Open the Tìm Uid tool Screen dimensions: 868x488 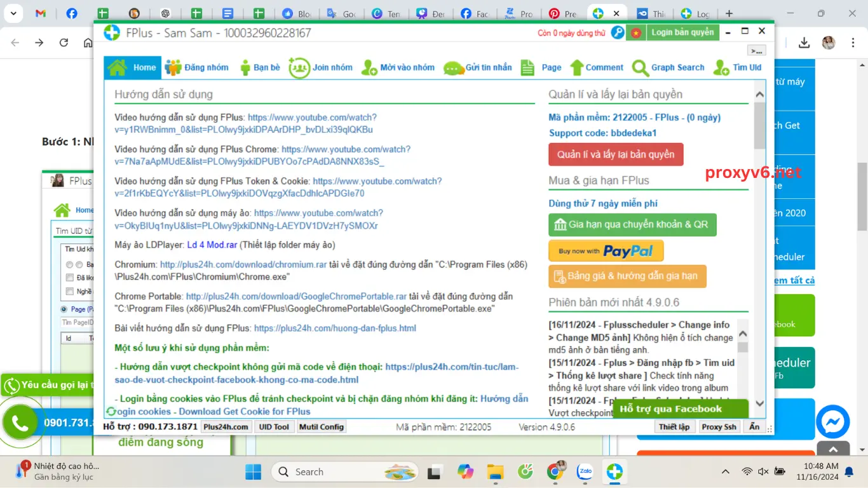point(737,67)
